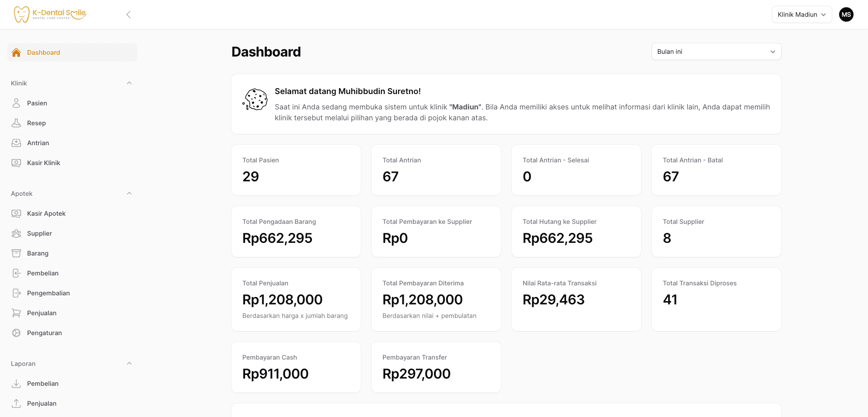Image resolution: width=868 pixels, height=417 pixels.
Task: Collapse the sidebar with the left chevron
Action: click(128, 14)
